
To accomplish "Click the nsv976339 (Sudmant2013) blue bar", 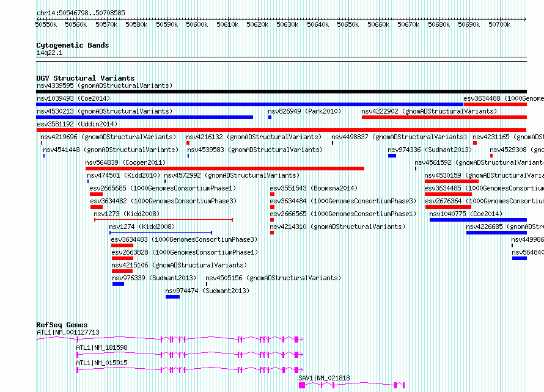I will pos(119,284).
